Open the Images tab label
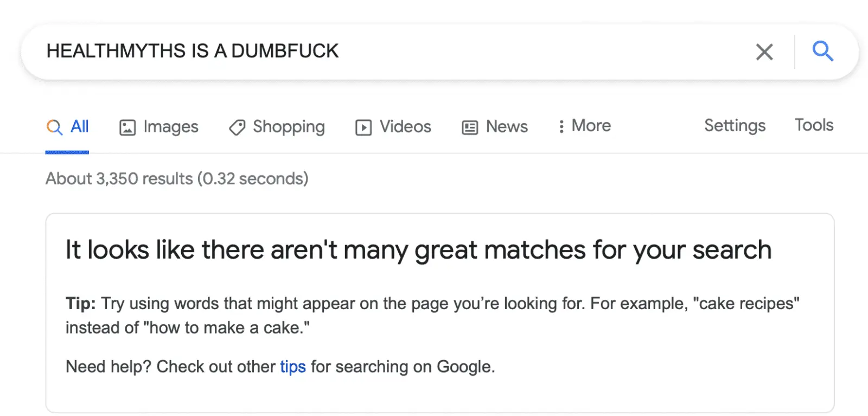The image size is (868, 416). point(171,126)
